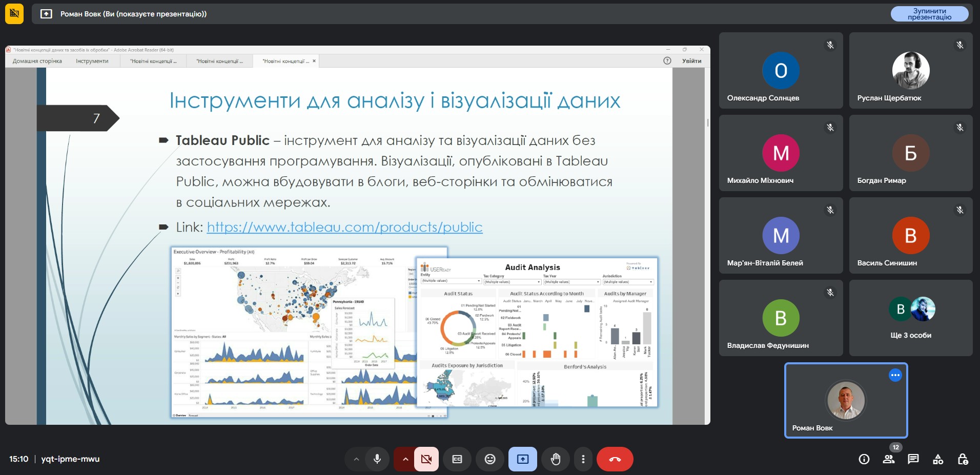Leave the call with the red hang-up icon
Image resolution: width=980 pixels, height=475 pixels.
pyautogui.click(x=615, y=459)
